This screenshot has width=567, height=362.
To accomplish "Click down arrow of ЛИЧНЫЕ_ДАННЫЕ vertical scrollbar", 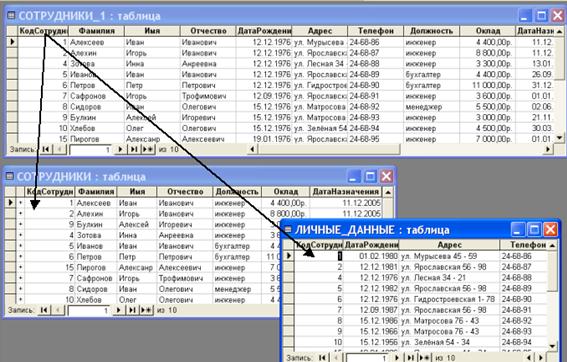I will [552, 346].
